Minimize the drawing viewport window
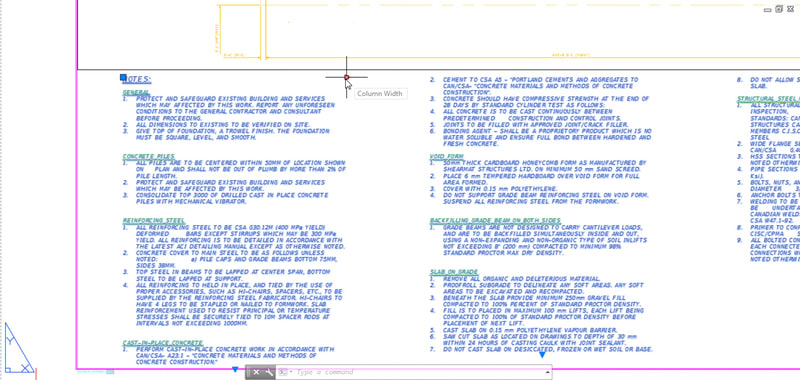Screen dimensions: 800x380 (767, 10)
